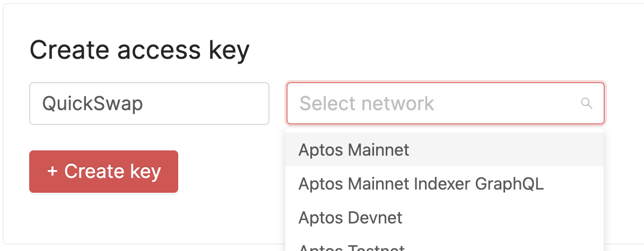
Task: Place cursor after QuickSwap text
Action: [145, 103]
